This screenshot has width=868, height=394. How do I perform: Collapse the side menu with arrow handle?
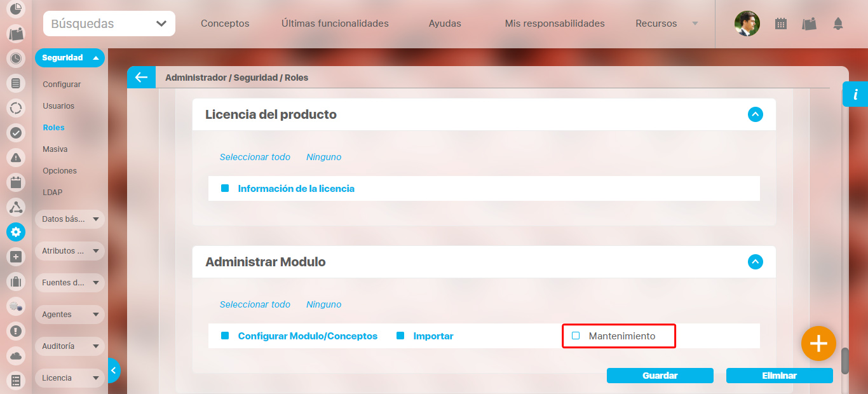(x=113, y=370)
